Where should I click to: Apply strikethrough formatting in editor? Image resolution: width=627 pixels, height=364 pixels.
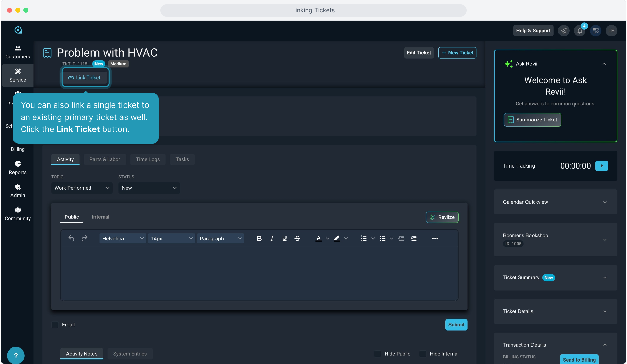(297, 238)
